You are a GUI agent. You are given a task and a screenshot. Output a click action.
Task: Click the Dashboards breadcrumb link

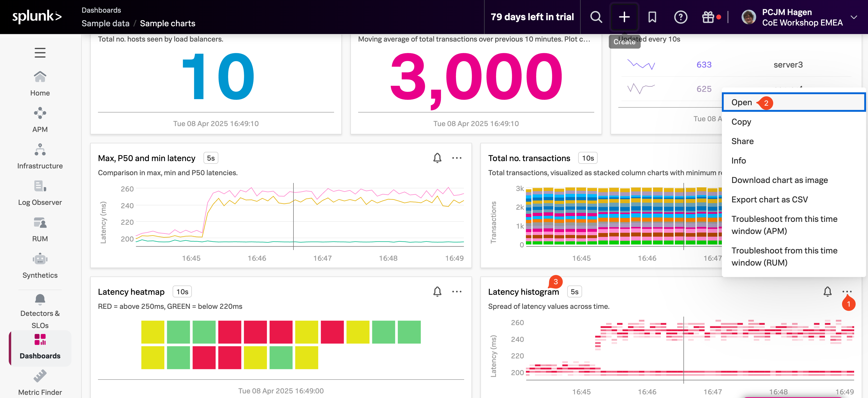point(101,10)
